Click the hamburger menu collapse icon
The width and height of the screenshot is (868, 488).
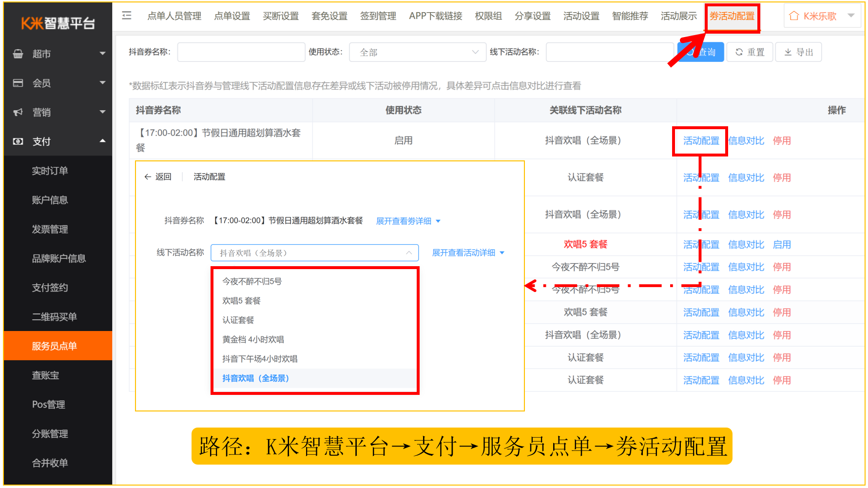tap(127, 16)
